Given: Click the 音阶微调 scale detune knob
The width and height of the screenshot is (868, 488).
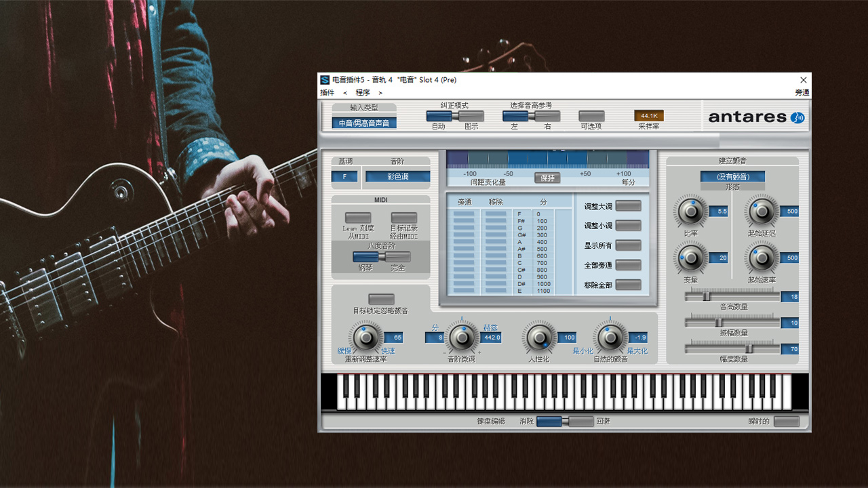Looking at the screenshot, I should tap(463, 337).
